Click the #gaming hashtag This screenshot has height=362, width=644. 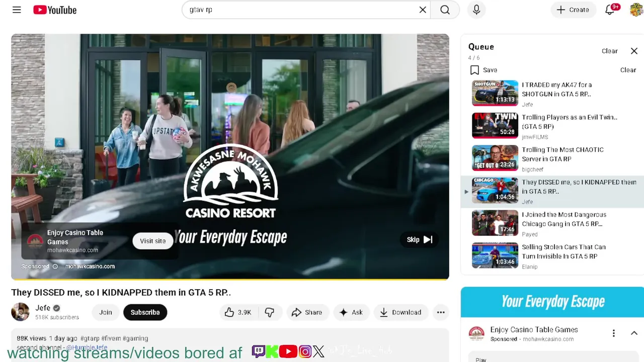pyautogui.click(x=135, y=338)
